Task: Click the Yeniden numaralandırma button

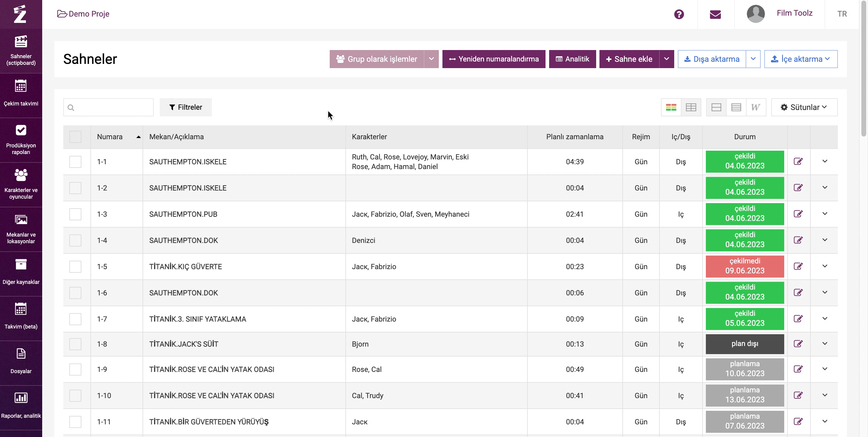Action: [x=493, y=59]
